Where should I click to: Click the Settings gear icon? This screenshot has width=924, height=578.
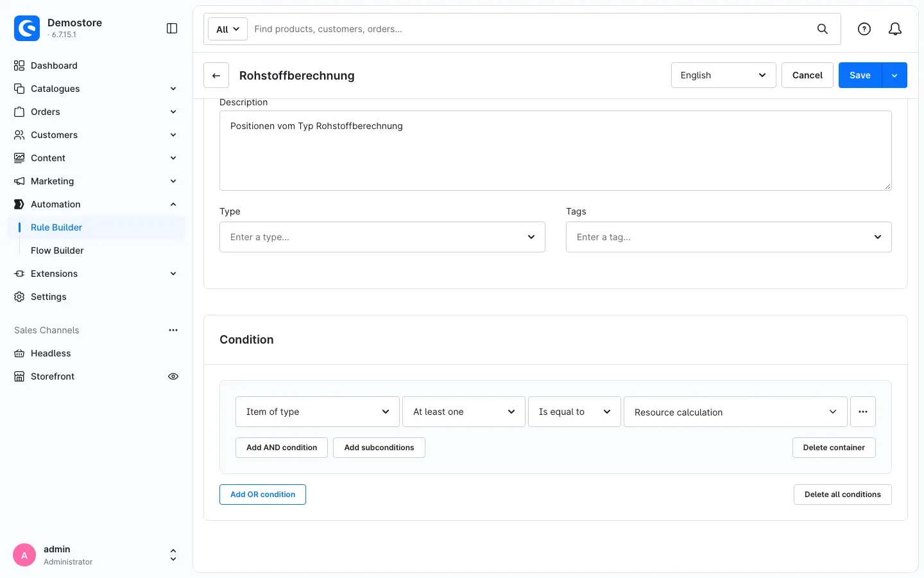[19, 297]
